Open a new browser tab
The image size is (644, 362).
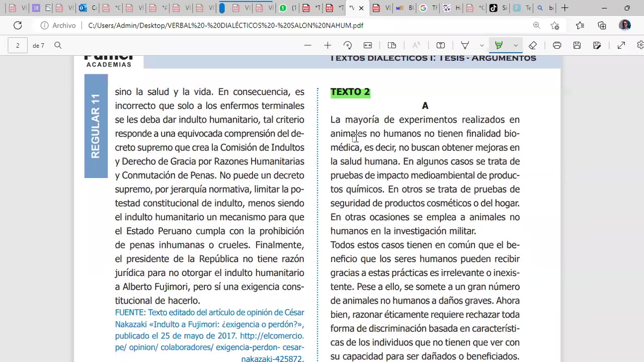coord(565,8)
